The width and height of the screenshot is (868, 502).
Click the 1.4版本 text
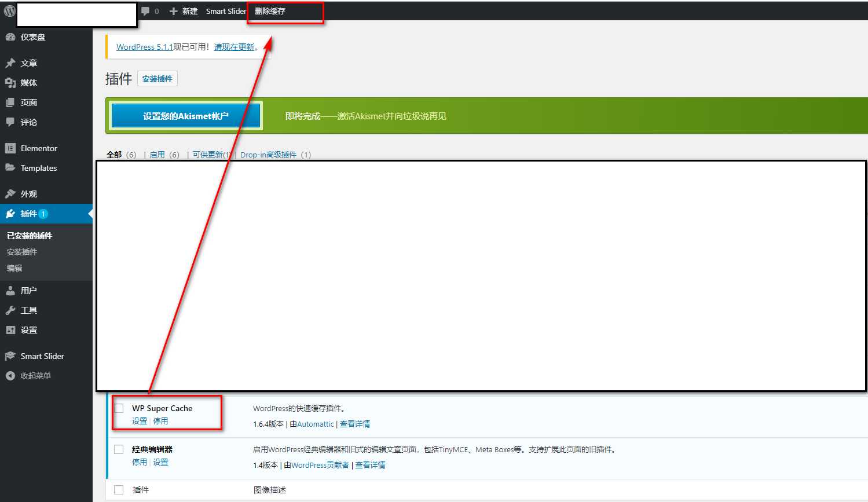point(266,465)
